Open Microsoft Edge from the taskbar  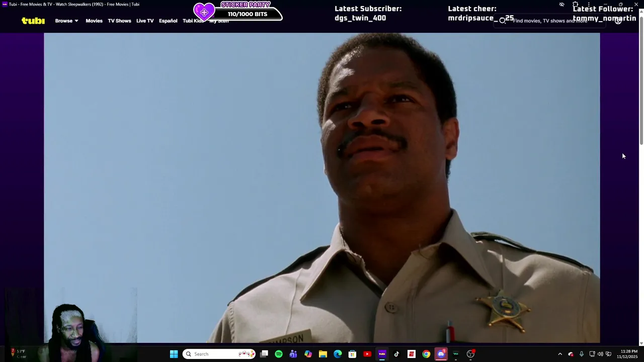(338, 354)
